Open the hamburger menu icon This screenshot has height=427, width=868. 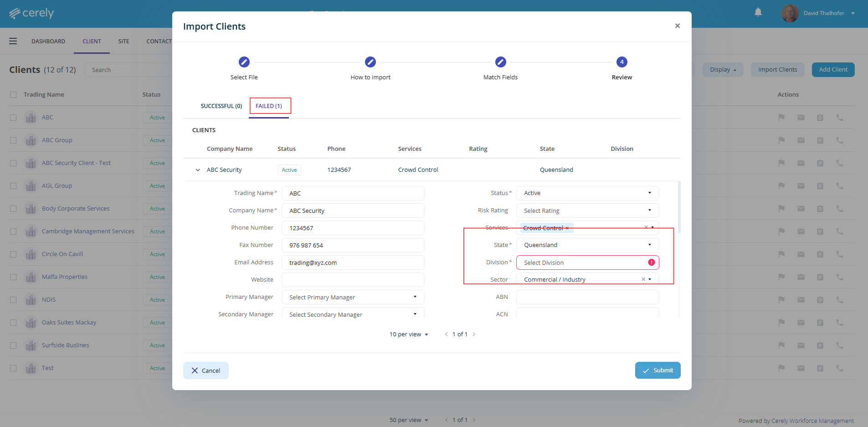coord(13,41)
